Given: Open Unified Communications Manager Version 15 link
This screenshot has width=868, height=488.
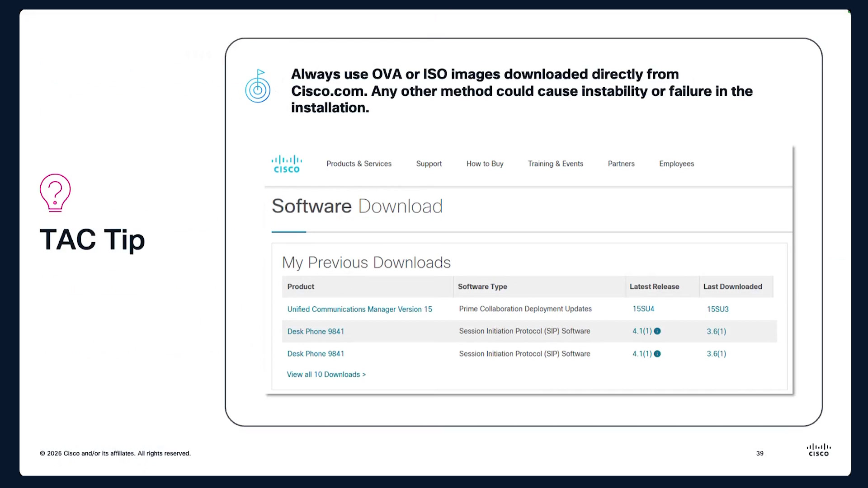Looking at the screenshot, I should (x=359, y=309).
